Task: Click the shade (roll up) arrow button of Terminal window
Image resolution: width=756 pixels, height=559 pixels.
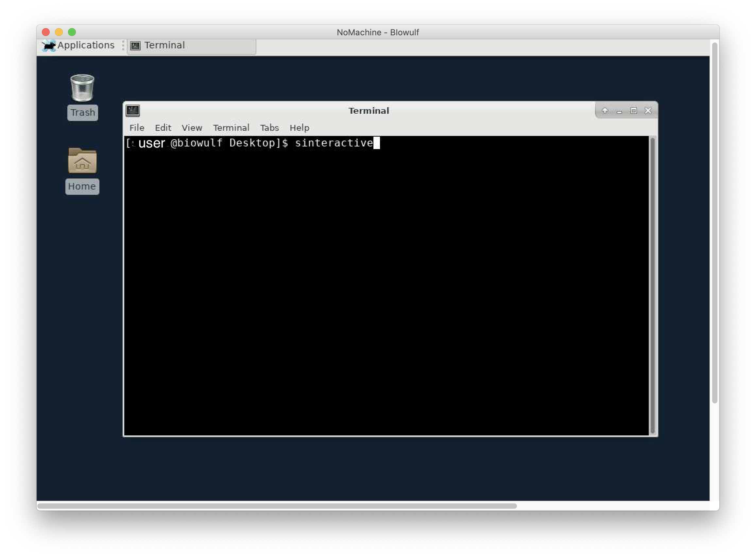Action: (605, 110)
